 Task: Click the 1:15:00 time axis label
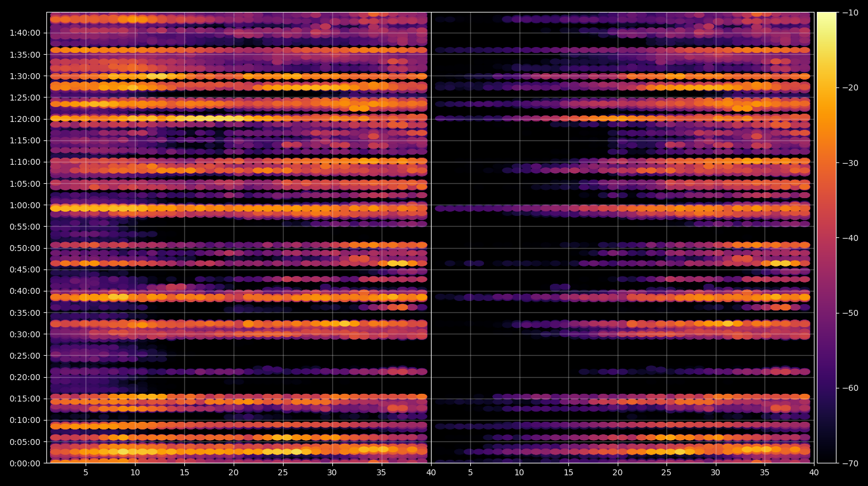(25, 140)
